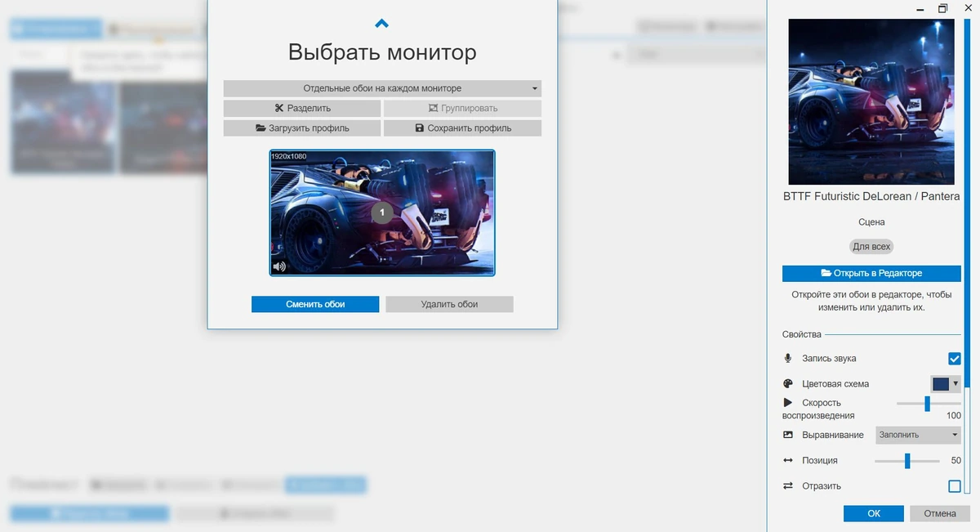Click Загрузить профиль button

pyautogui.click(x=302, y=128)
